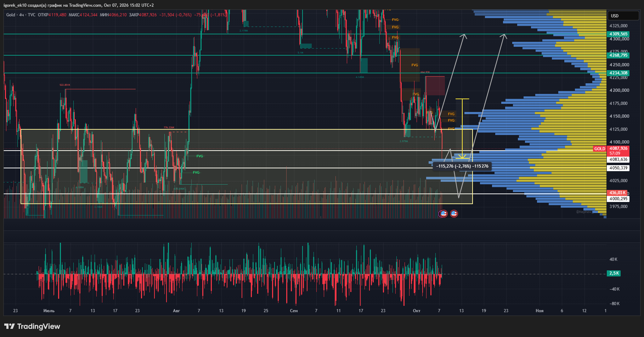Viewport: 644px width, 337px height.
Task: Click the 776.226K volume annotation
Action: click(169, 128)
